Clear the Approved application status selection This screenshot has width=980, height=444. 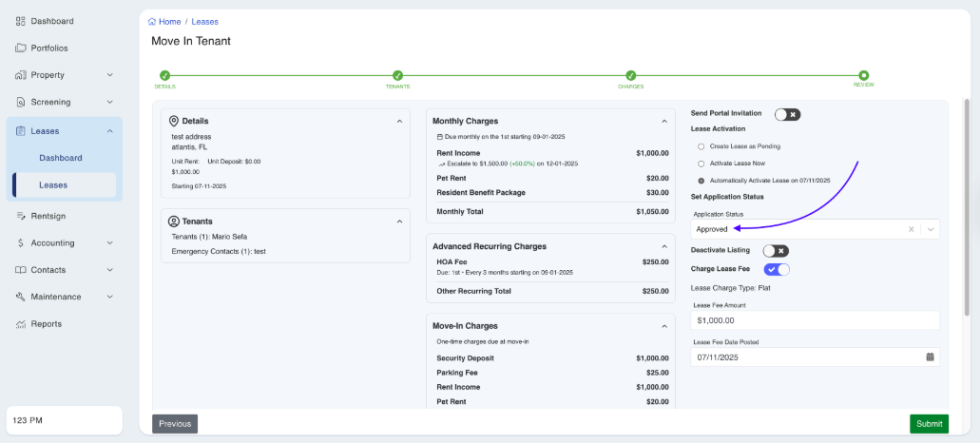(x=910, y=229)
